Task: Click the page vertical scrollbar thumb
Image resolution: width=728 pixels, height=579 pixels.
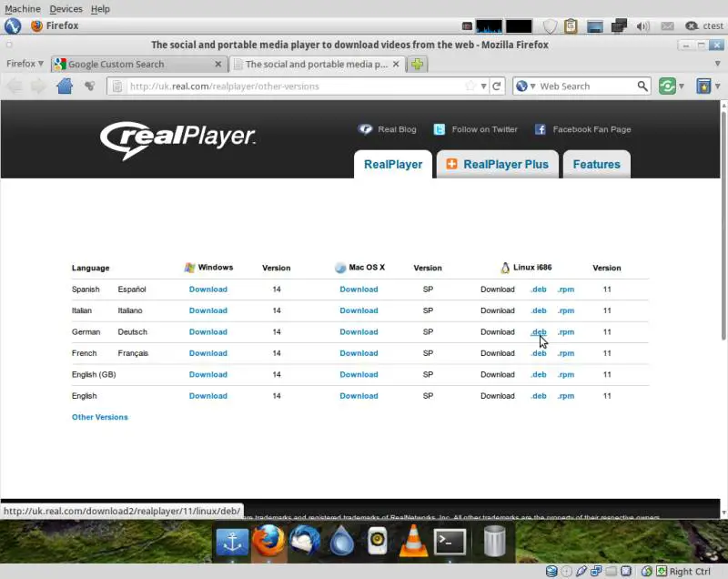Action: point(723,225)
